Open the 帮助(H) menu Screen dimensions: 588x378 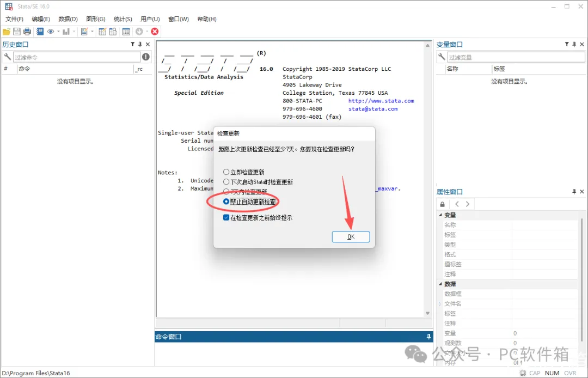207,19
